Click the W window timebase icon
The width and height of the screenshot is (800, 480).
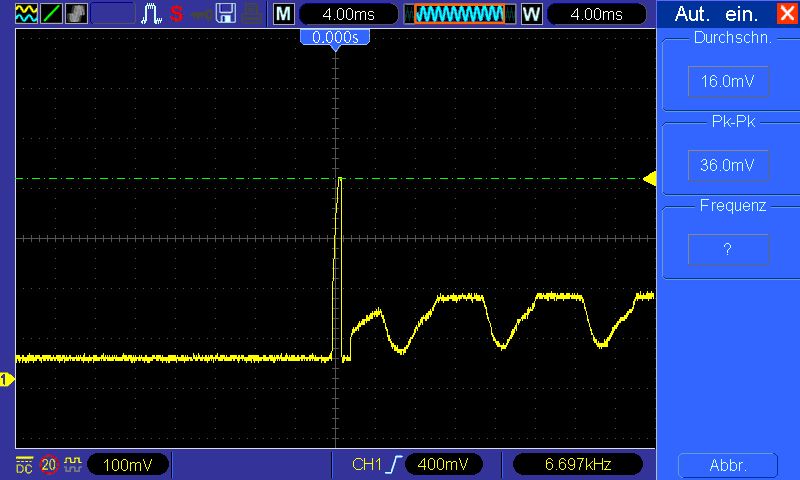tap(531, 14)
